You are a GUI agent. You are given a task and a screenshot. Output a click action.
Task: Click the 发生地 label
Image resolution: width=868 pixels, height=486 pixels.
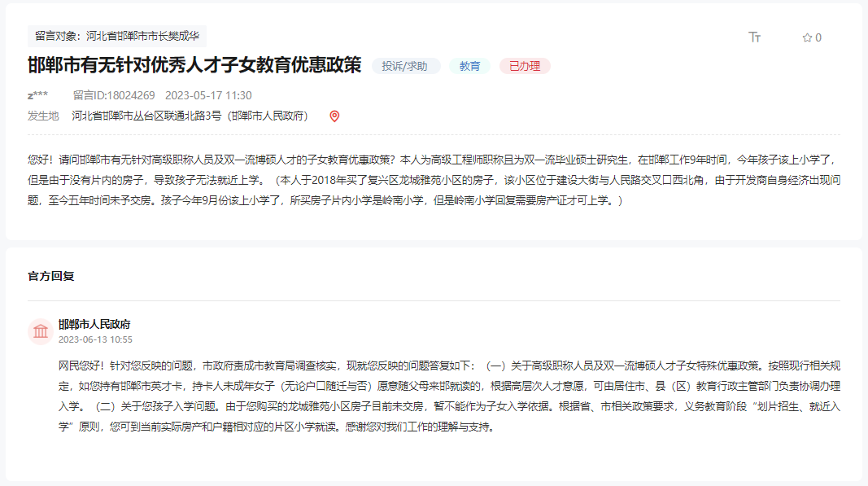(x=43, y=116)
